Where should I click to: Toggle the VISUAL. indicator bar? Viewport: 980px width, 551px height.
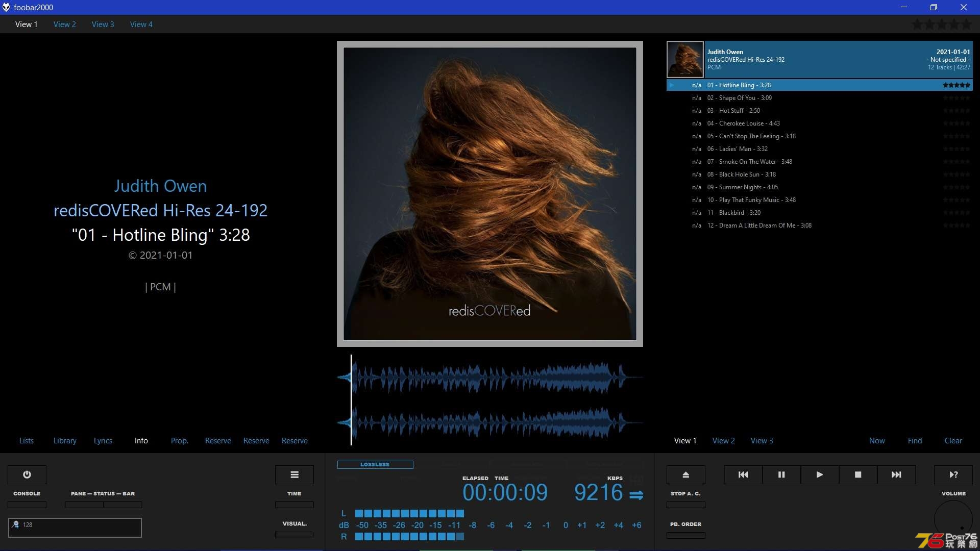pos(295,535)
